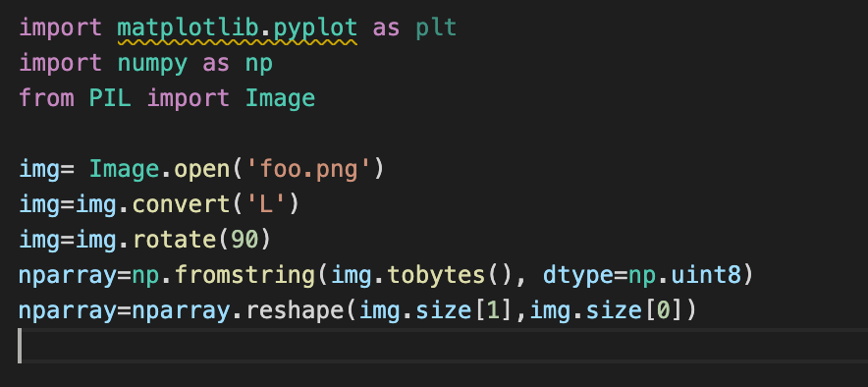Click the underlined matplotlib module name

click(x=189, y=28)
